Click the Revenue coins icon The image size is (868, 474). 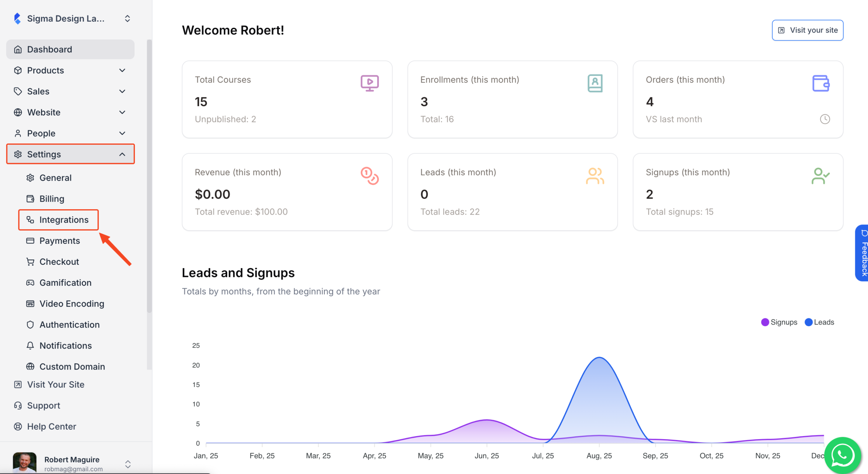[x=370, y=176]
